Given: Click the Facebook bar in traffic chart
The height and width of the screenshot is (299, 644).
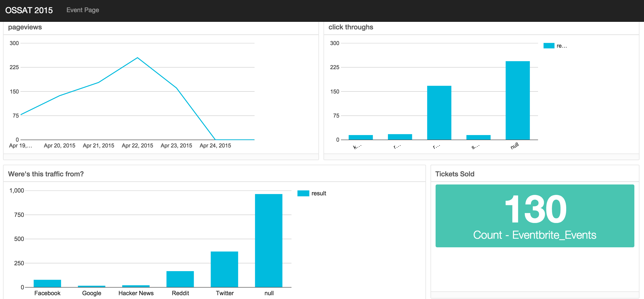Looking at the screenshot, I should click(x=47, y=283).
